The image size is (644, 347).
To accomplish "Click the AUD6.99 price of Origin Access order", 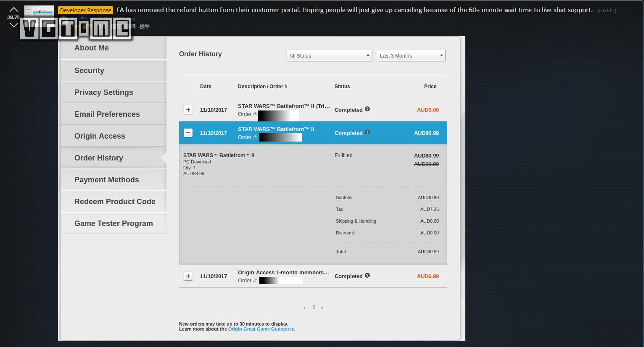I will tap(428, 276).
